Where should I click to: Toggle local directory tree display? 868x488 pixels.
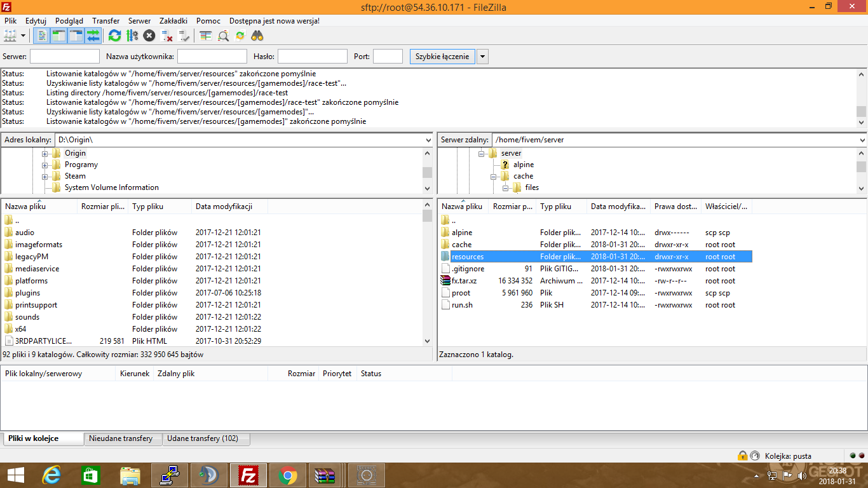[59, 36]
